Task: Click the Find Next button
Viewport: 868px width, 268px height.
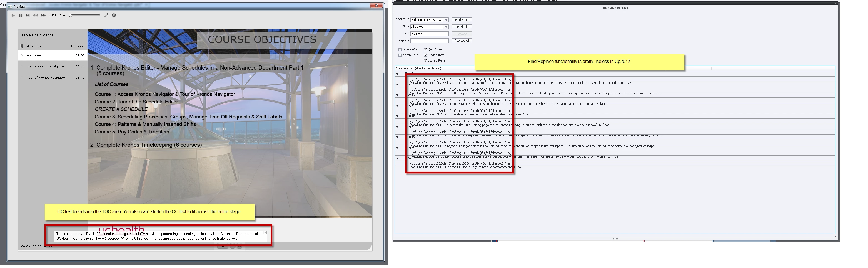Action: pyautogui.click(x=462, y=20)
